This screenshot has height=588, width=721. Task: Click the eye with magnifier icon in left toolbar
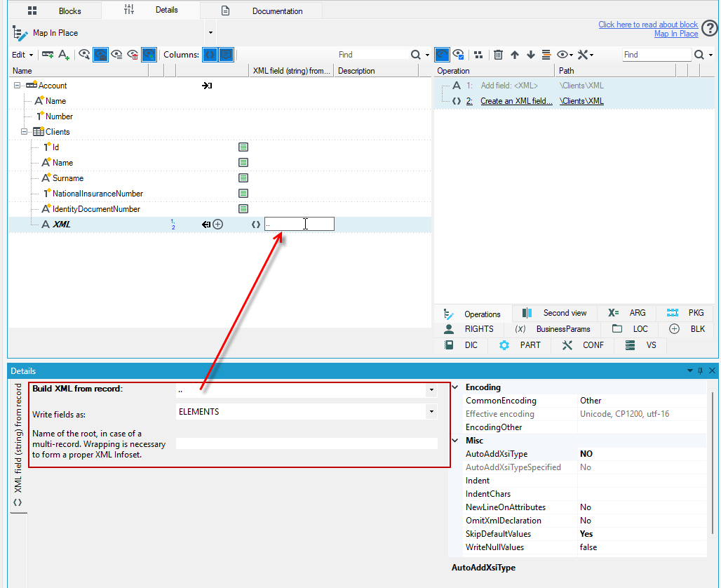pyautogui.click(x=84, y=55)
